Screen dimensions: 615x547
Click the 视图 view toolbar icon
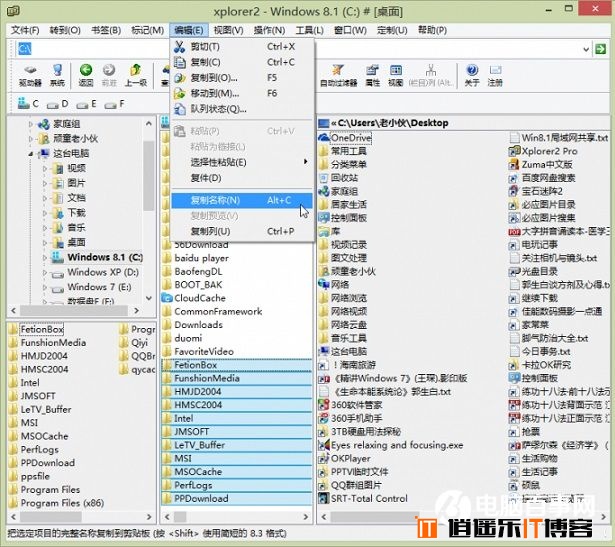pos(395,75)
